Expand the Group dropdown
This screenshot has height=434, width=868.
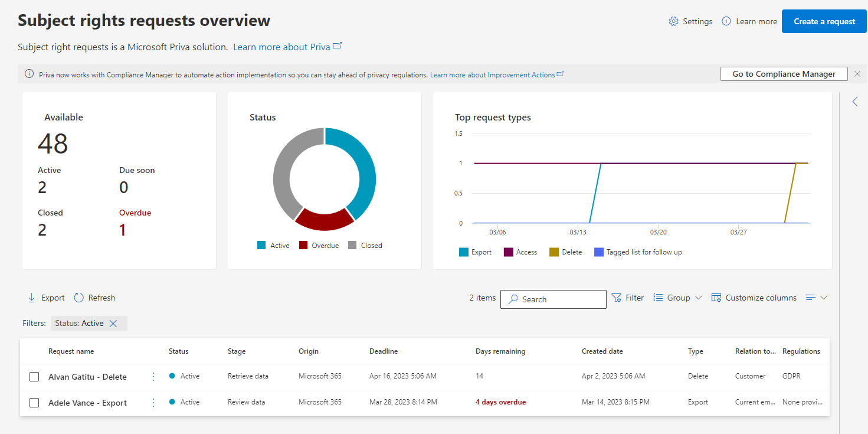[678, 298]
